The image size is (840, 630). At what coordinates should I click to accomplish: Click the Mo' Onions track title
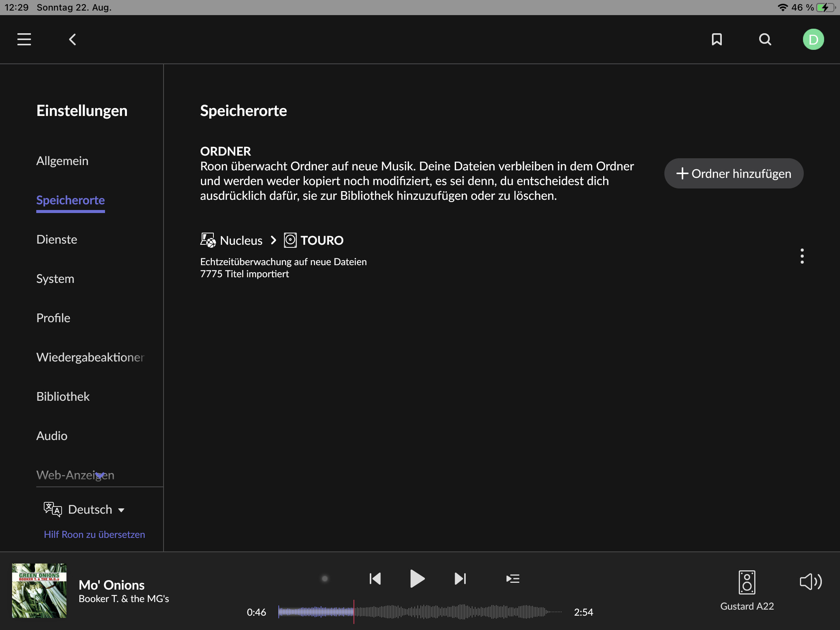pos(112,585)
